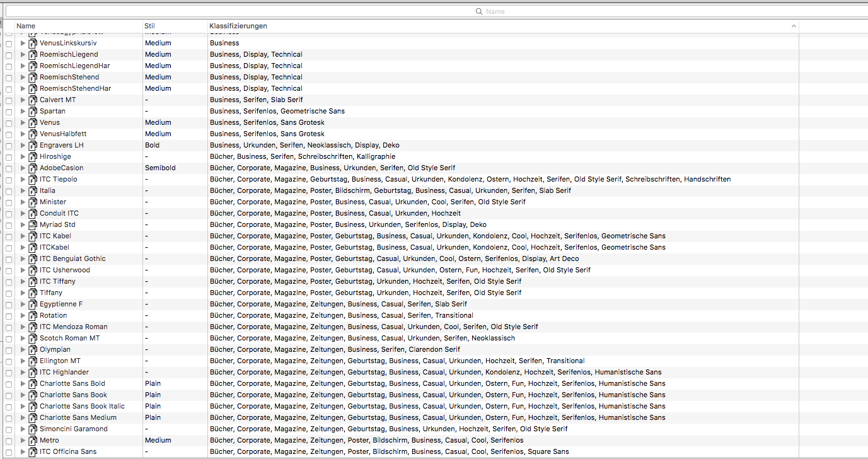Viewport: 868px width, 459px height.
Task: Click the Engravers LH font icon
Action: click(33, 145)
